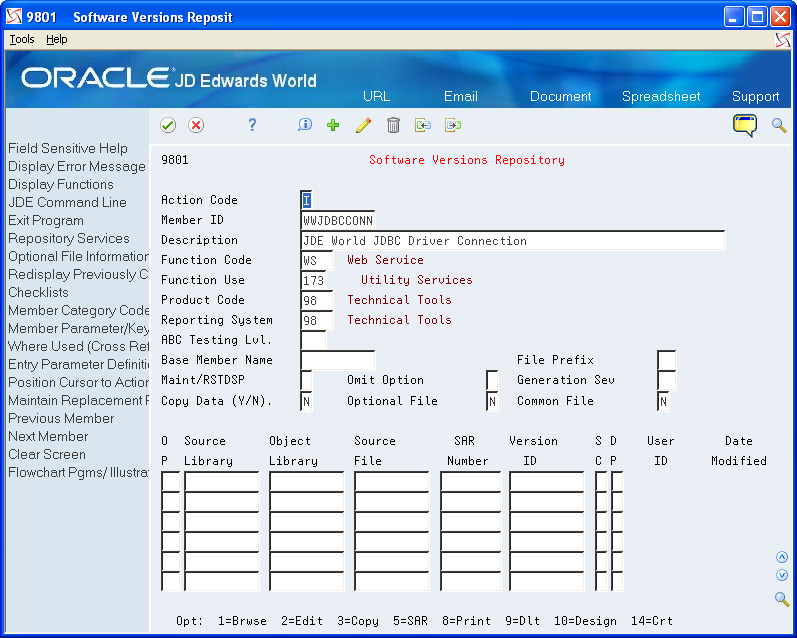Select Redisplay Previously C... in sidebar
Viewport: 797px width, 638px height.
click(78, 275)
